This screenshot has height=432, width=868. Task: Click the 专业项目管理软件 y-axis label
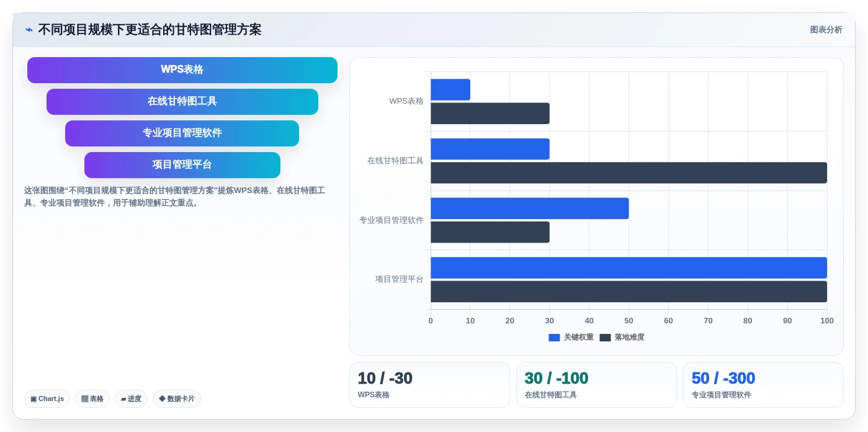pos(391,220)
